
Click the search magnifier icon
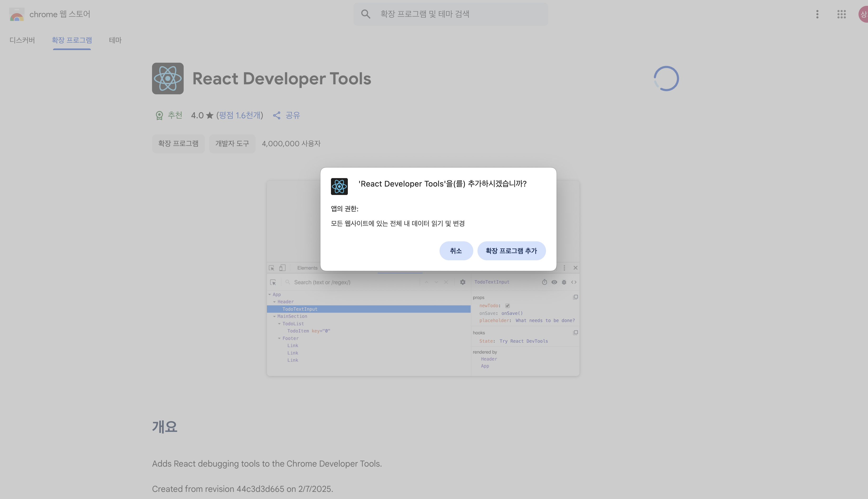pyautogui.click(x=366, y=14)
